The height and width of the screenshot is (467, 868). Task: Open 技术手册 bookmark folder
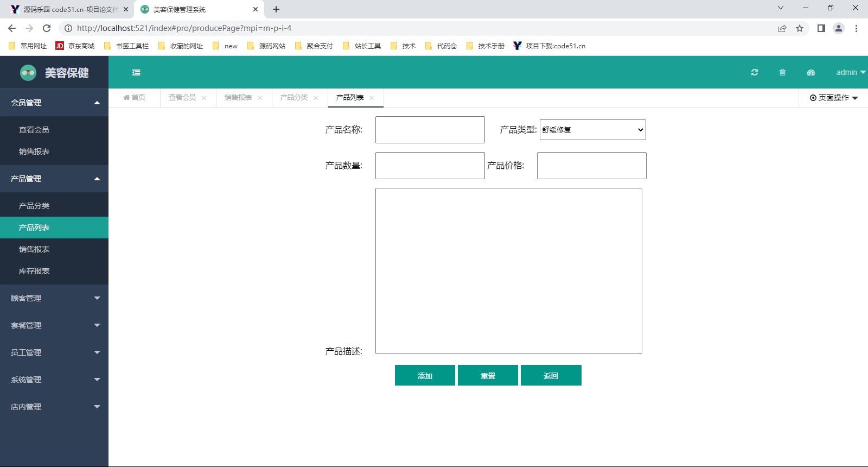pos(486,46)
